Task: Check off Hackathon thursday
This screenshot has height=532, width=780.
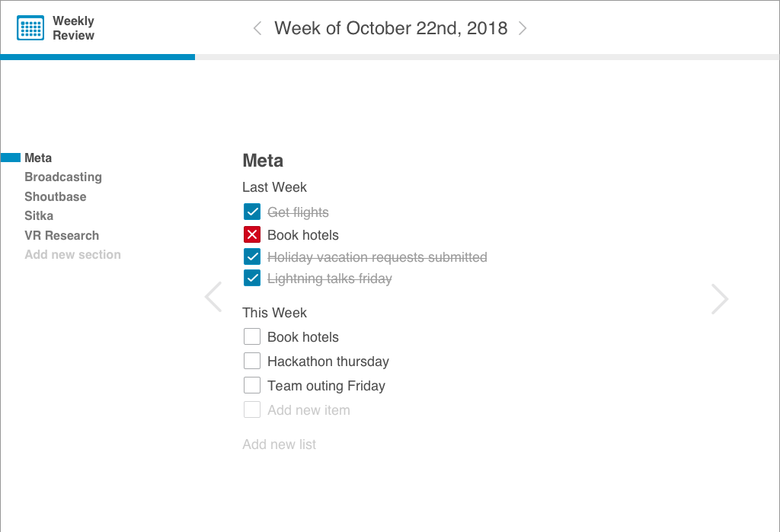Action: (x=252, y=360)
